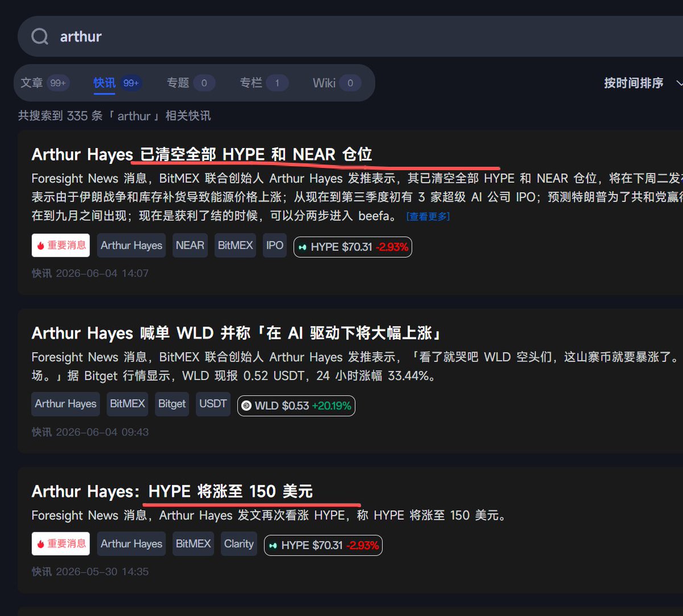Screen dimensions: 683x616
Task: Open the 专栏 tab
Action: pos(264,83)
